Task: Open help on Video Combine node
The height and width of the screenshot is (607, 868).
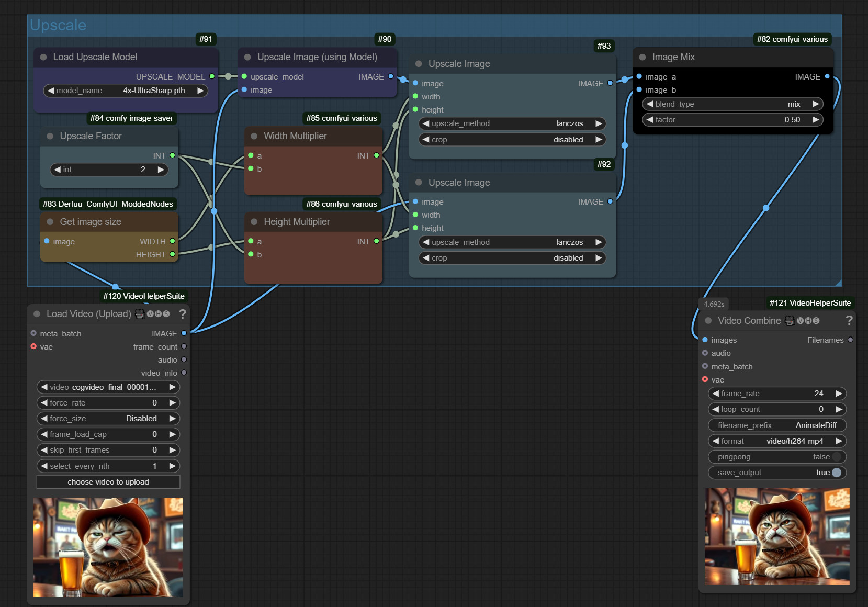Action: [x=849, y=320]
